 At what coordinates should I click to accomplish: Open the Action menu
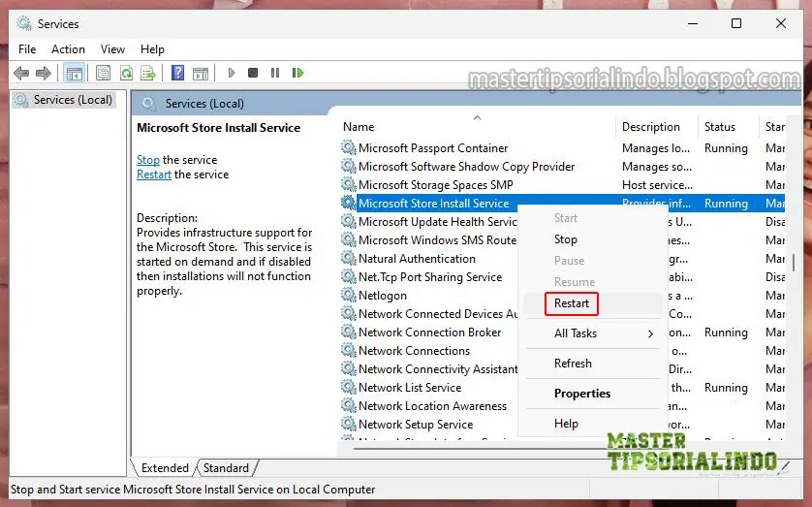[68, 49]
